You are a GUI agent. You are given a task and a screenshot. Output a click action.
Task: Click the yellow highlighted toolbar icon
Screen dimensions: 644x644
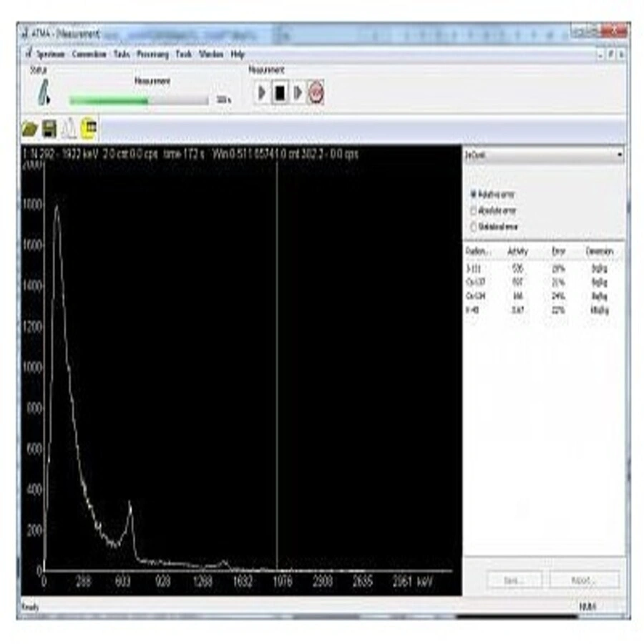(x=89, y=128)
